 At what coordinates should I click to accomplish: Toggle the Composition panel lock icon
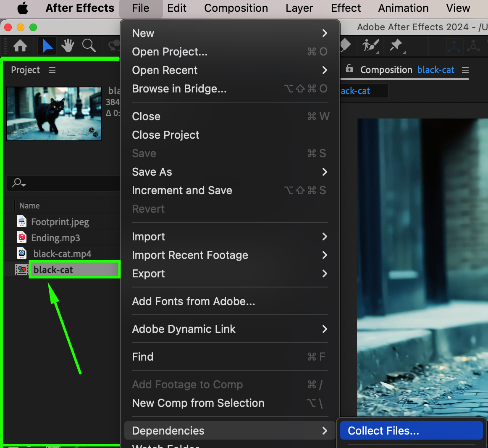tap(349, 68)
